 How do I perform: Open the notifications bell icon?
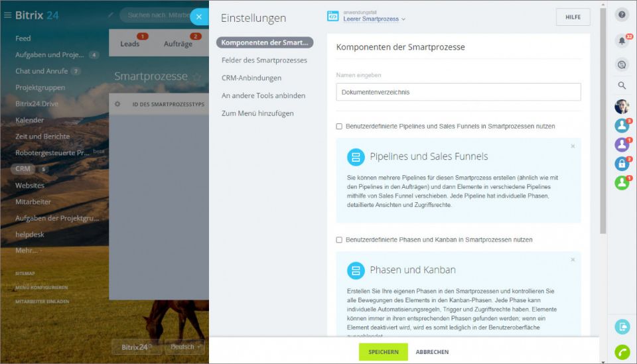click(622, 41)
